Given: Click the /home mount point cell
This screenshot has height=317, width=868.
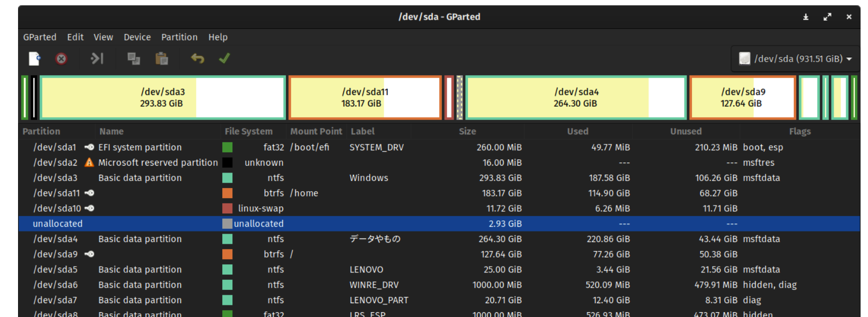Looking at the screenshot, I should pyautogui.click(x=304, y=193).
